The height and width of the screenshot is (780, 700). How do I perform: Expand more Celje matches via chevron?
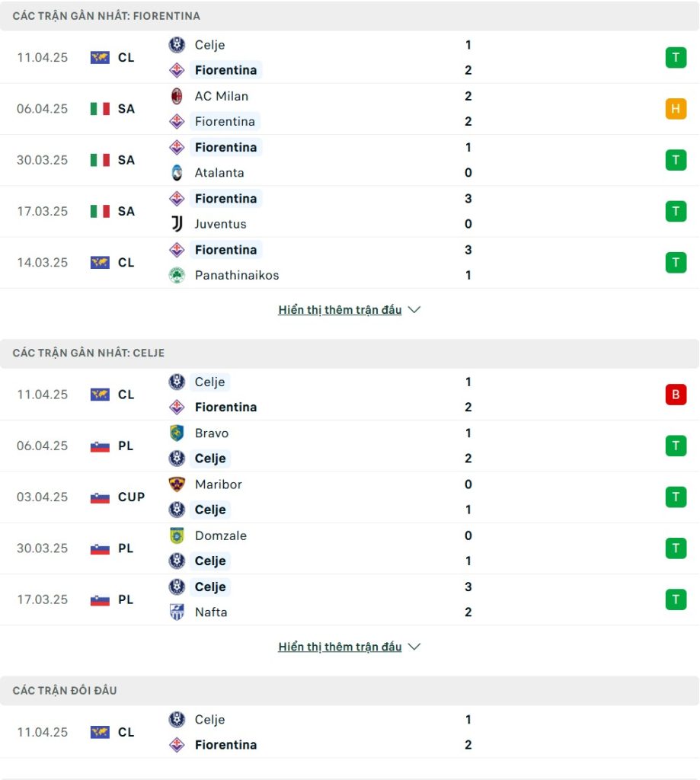[x=414, y=646]
